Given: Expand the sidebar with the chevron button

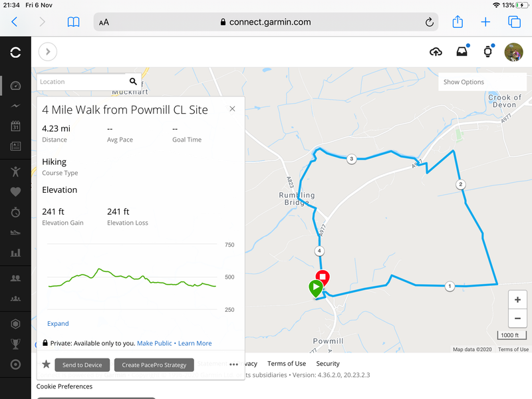Looking at the screenshot, I should tap(48, 52).
